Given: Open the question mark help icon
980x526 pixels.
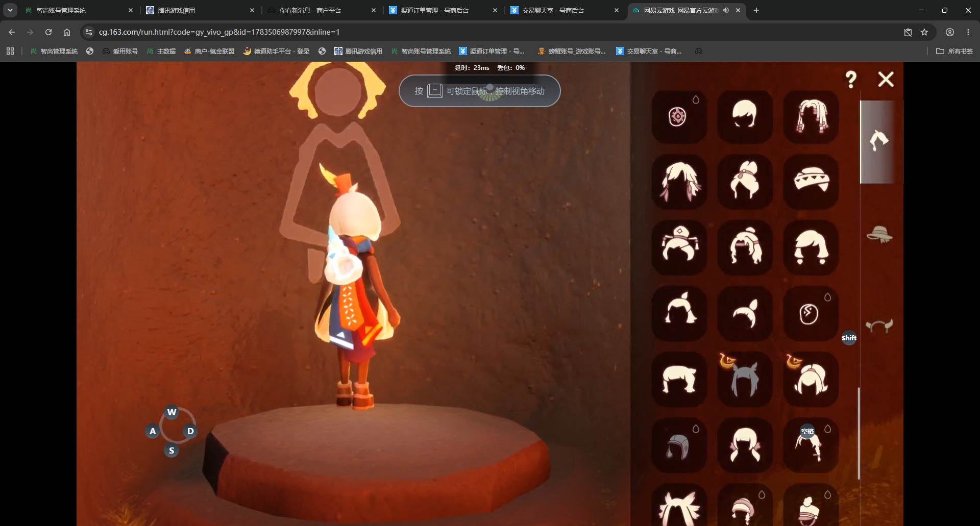Looking at the screenshot, I should [x=850, y=80].
